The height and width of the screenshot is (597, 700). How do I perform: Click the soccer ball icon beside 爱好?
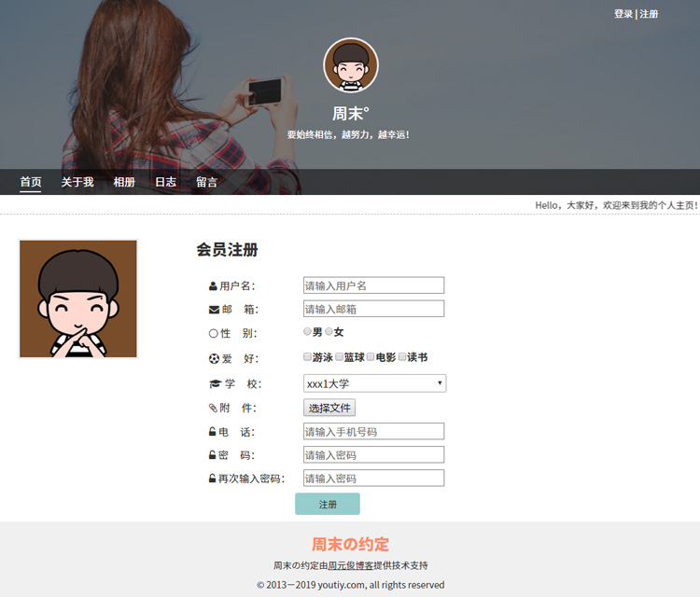[x=214, y=358]
